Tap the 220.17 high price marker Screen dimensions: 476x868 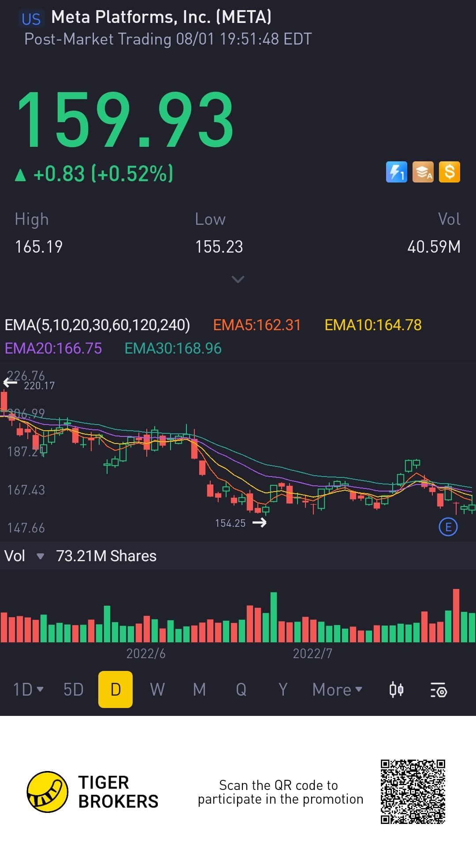coord(39,386)
